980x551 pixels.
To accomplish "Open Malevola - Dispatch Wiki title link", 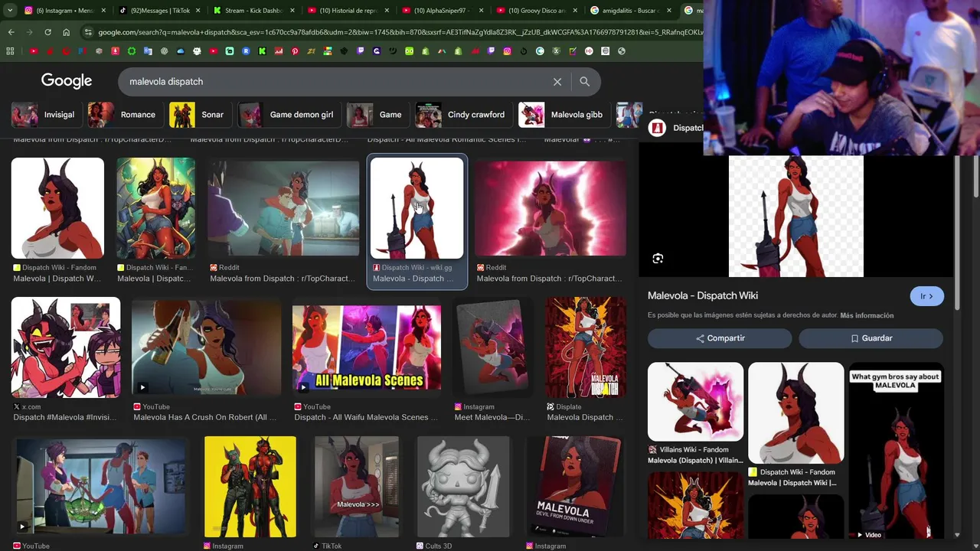I will [x=703, y=295].
